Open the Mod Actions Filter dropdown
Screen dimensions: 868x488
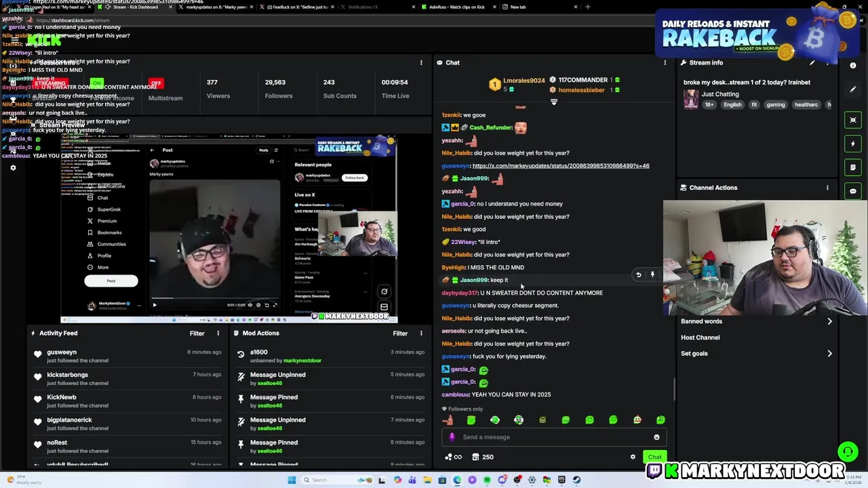(x=400, y=333)
